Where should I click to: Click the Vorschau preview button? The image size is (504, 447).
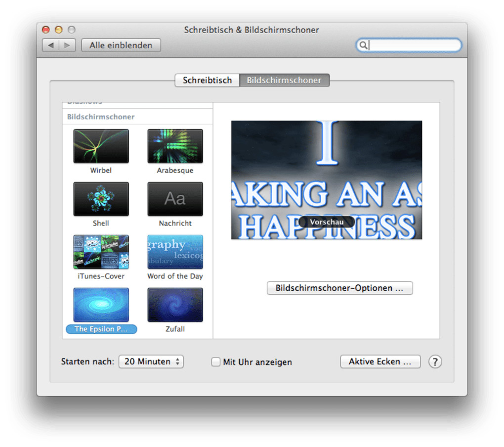[x=327, y=222]
